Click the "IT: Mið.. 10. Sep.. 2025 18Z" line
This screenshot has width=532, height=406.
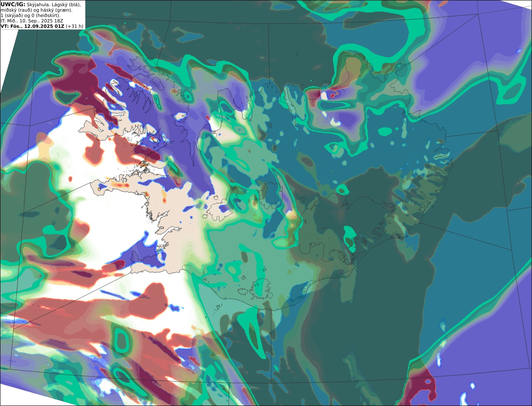pos(32,21)
